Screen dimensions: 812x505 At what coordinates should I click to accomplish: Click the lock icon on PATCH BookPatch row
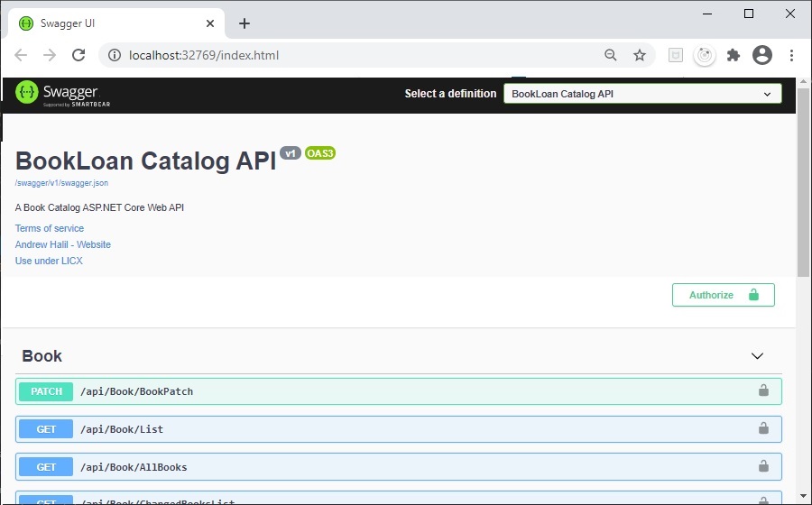click(x=763, y=390)
